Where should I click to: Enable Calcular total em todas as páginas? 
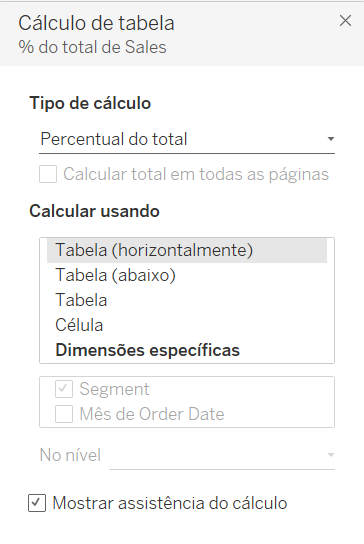[48, 174]
